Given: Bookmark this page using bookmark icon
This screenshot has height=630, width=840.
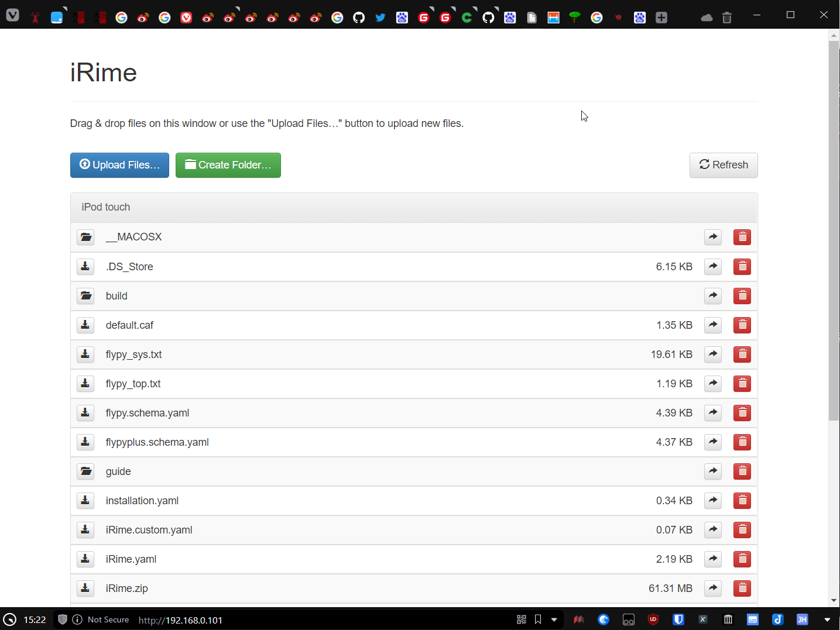Looking at the screenshot, I should pyautogui.click(x=538, y=619).
